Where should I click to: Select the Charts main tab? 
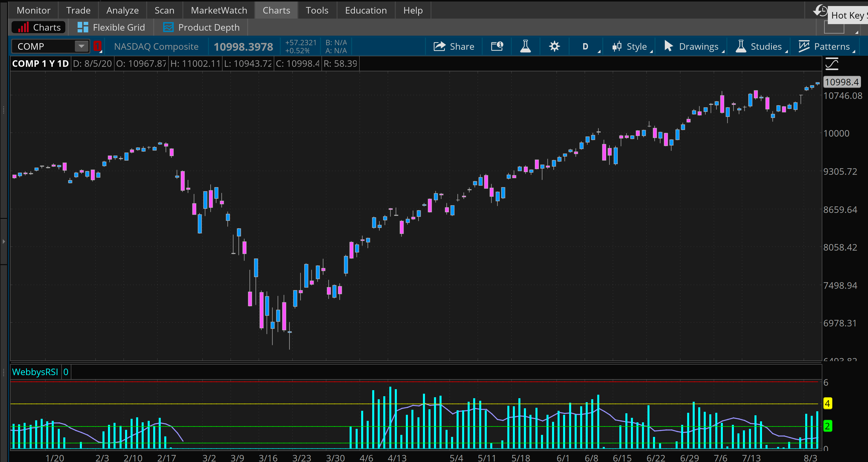click(x=276, y=10)
